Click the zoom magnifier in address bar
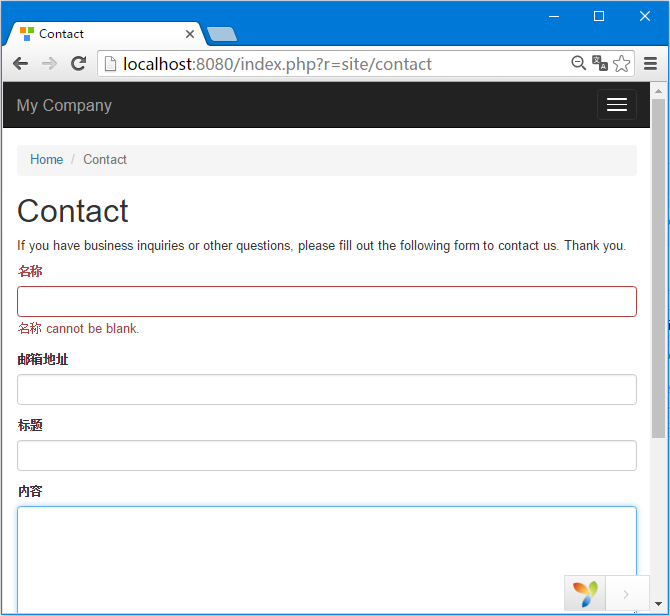The image size is (670, 616). click(x=579, y=63)
